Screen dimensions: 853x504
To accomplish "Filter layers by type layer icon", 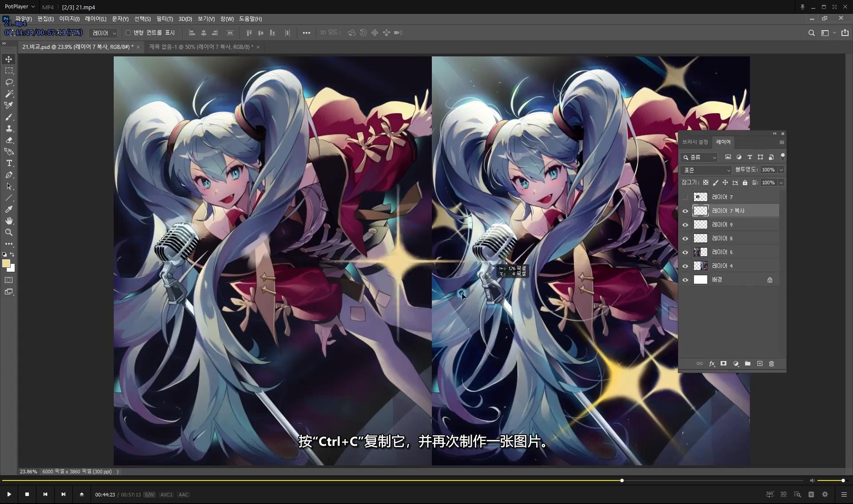I will coord(749,157).
